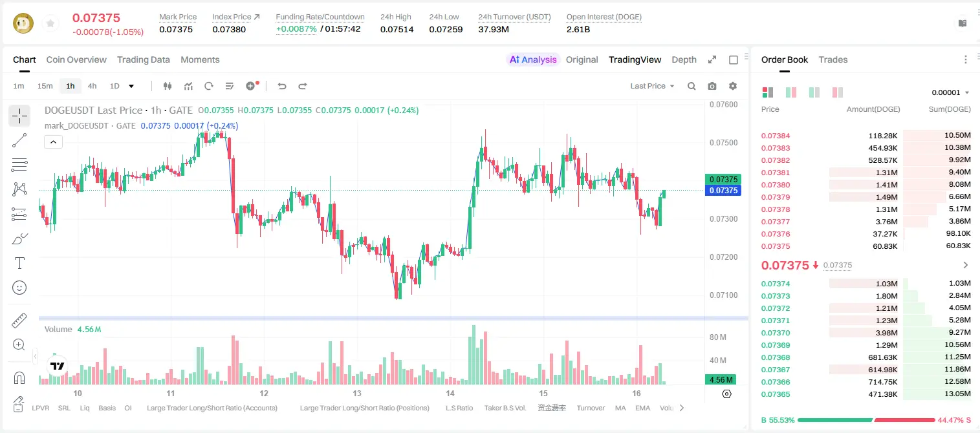Switch chart view to Depth
The height and width of the screenshot is (433, 980).
click(684, 59)
